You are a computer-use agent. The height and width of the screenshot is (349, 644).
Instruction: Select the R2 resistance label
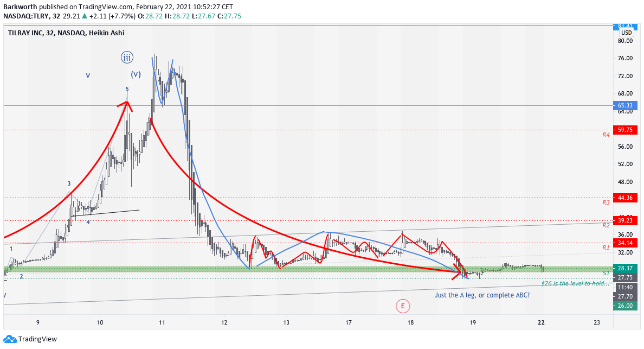[606, 225]
